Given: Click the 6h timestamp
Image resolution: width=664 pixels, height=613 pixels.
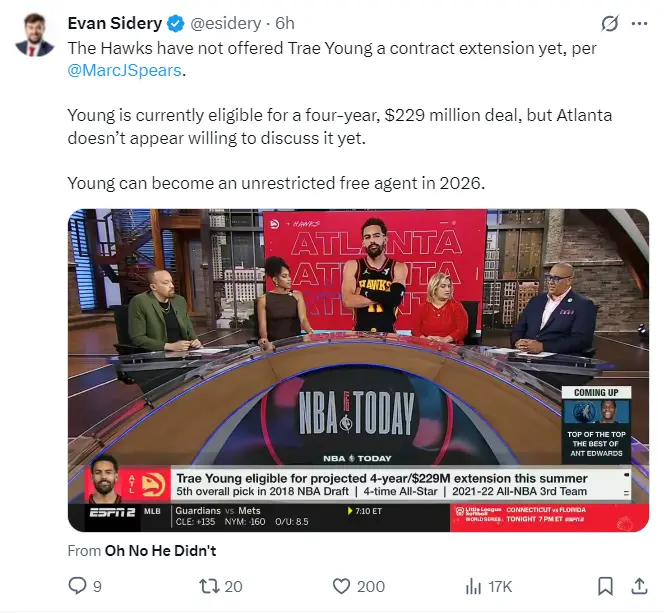Looking at the screenshot, I should click(285, 24).
